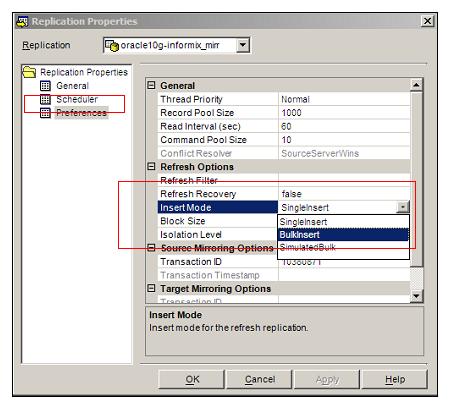Collapse the Target Mirroring Options section
Image resolution: width=451 pixels, height=407 pixels.
(151, 288)
